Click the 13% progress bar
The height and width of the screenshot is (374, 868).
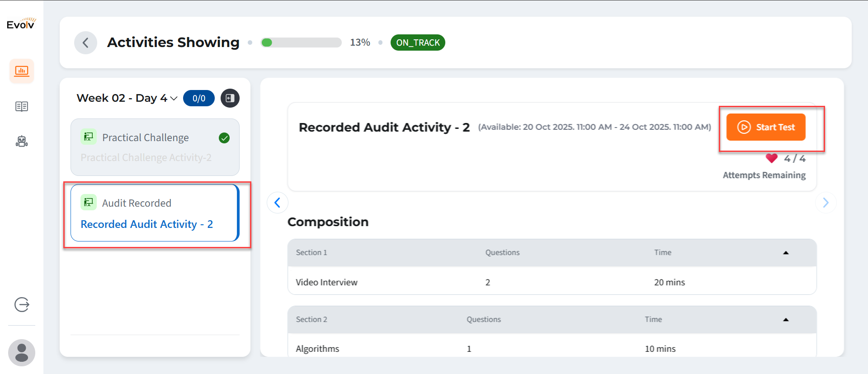point(301,43)
